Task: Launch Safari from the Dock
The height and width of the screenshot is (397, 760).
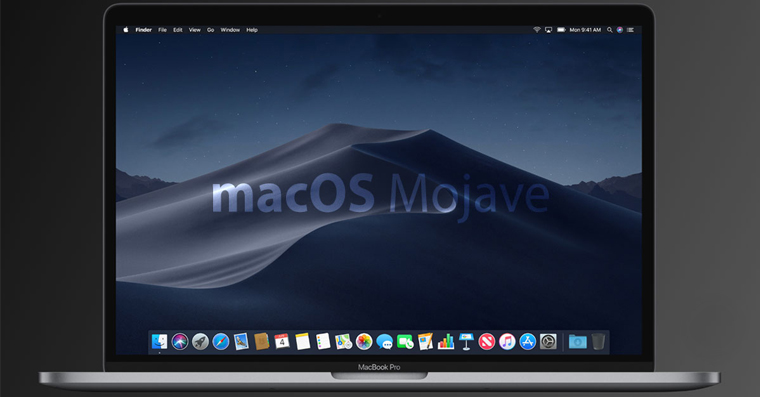Action: [221, 341]
